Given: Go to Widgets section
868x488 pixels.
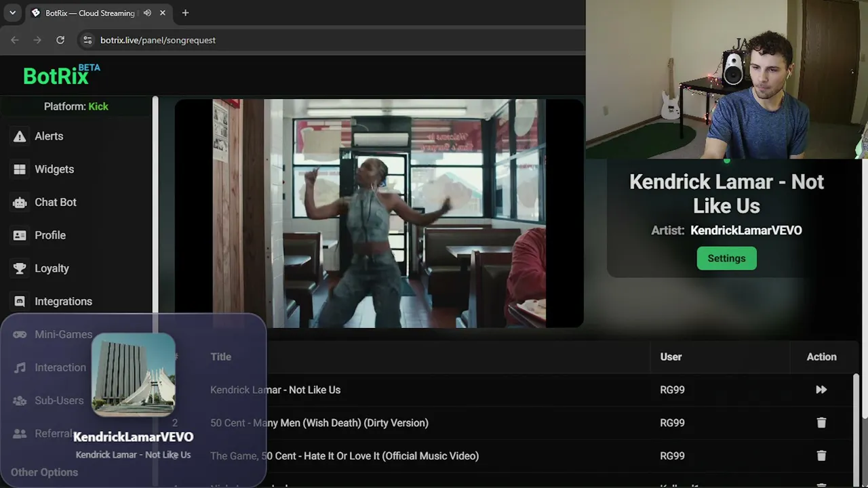Looking at the screenshot, I should pos(54,169).
